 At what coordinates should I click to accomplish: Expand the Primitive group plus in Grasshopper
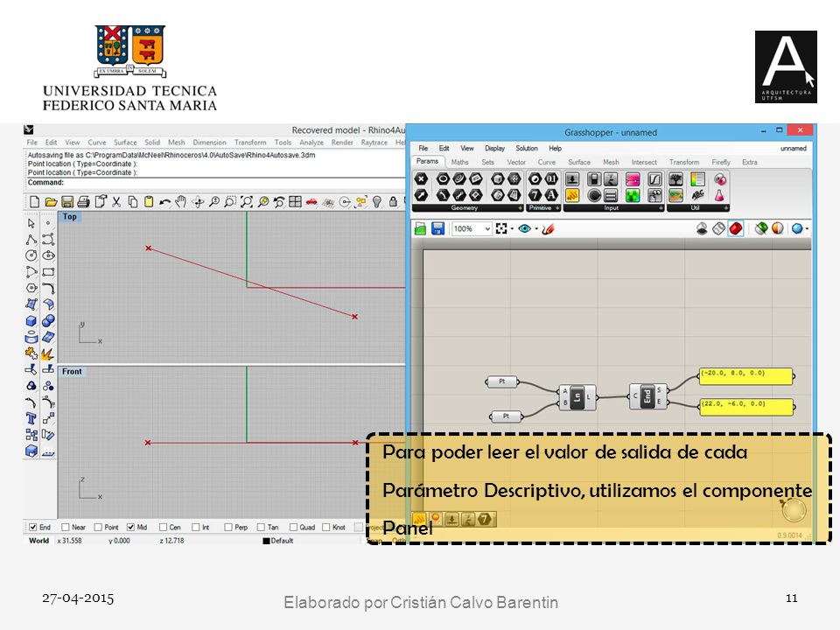[x=557, y=208]
